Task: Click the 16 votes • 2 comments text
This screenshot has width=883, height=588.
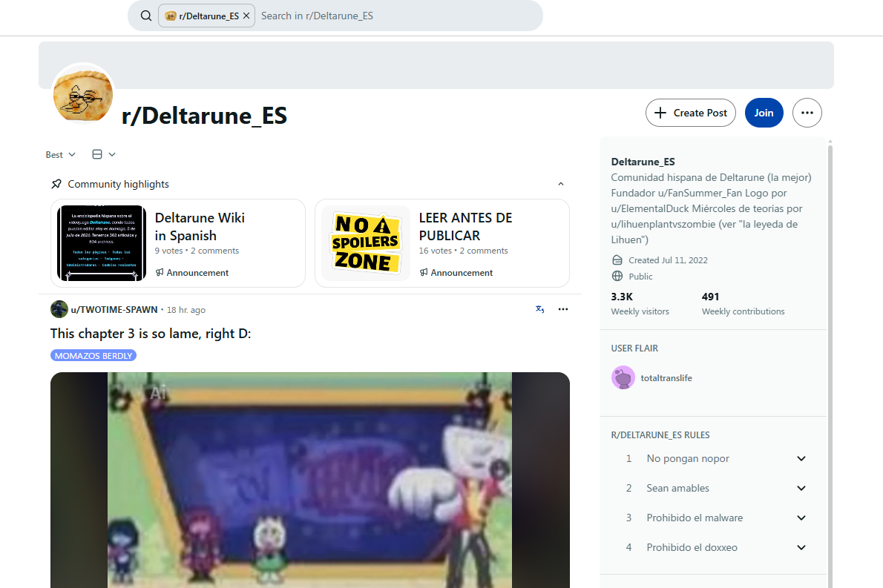Action: (464, 251)
